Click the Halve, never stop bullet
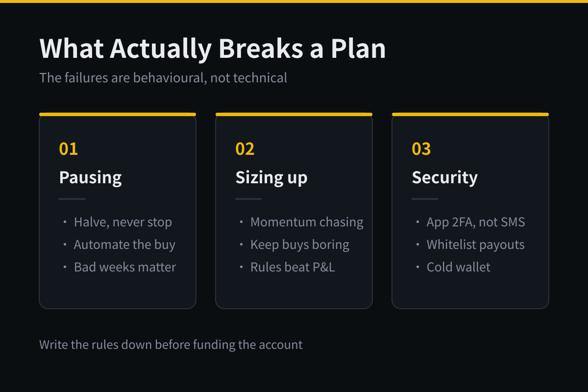The height and width of the screenshot is (392, 588). [123, 222]
